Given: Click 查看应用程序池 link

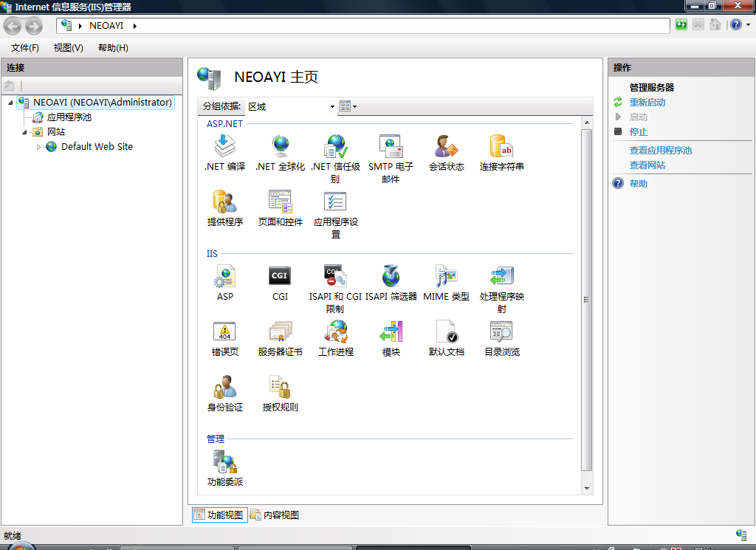Looking at the screenshot, I should (660, 151).
